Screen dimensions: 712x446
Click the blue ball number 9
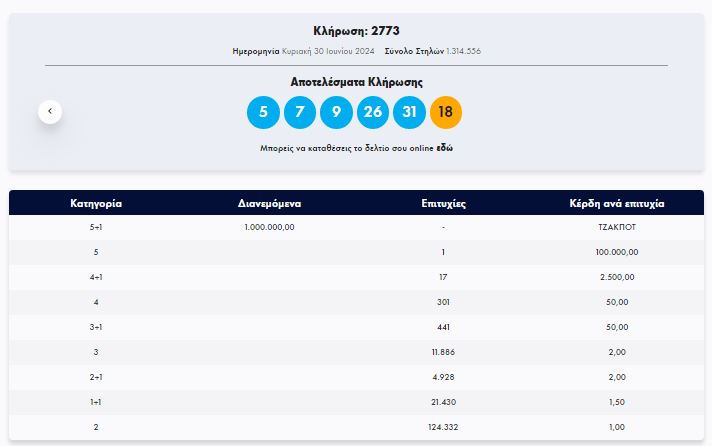[x=336, y=112]
